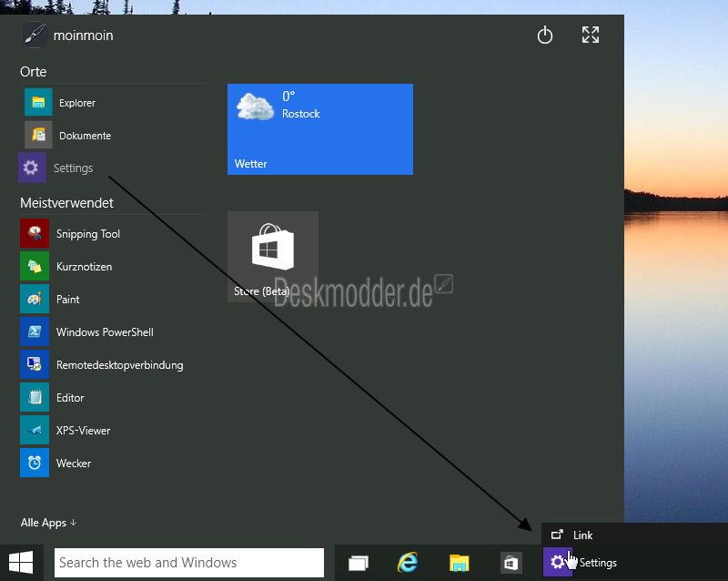Click the search the web and Windows box
This screenshot has height=581, width=728.
click(x=189, y=563)
